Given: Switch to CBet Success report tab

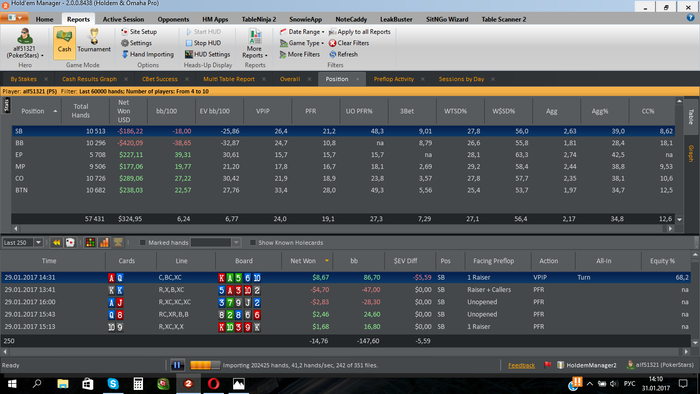Looking at the screenshot, I should pos(159,79).
